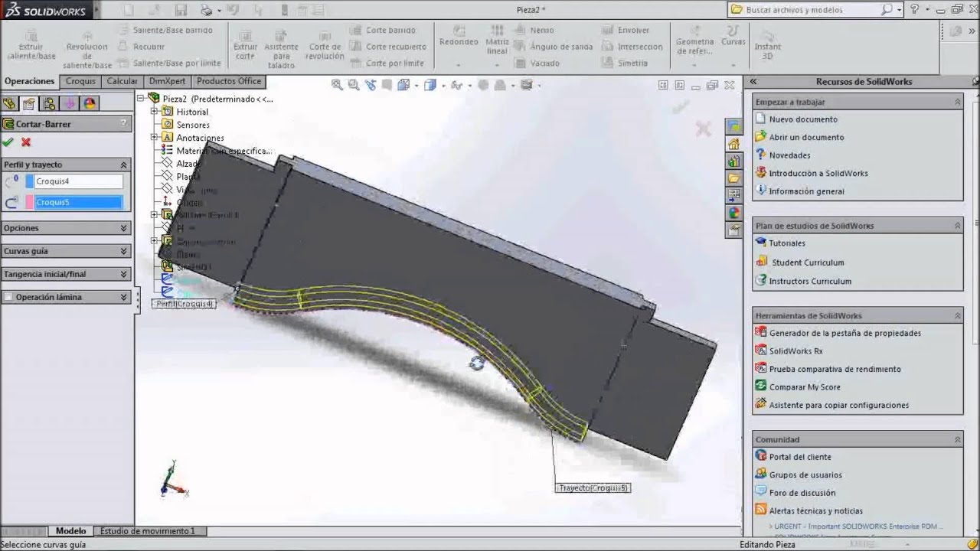Open the Foro de discusión link
The height and width of the screenshot is (551, 980).
click(802, 493)
